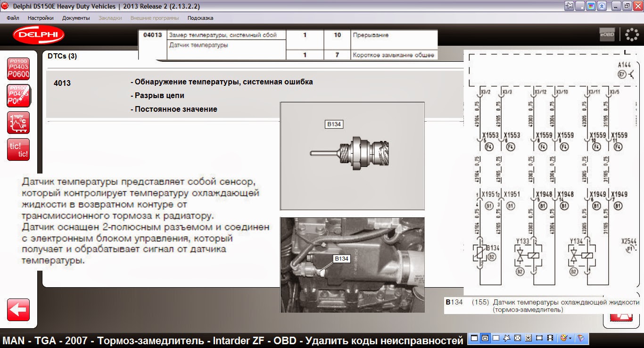Click the settings checkmark icon in capture toolbar
644x348 pixels.
point(581,338)
